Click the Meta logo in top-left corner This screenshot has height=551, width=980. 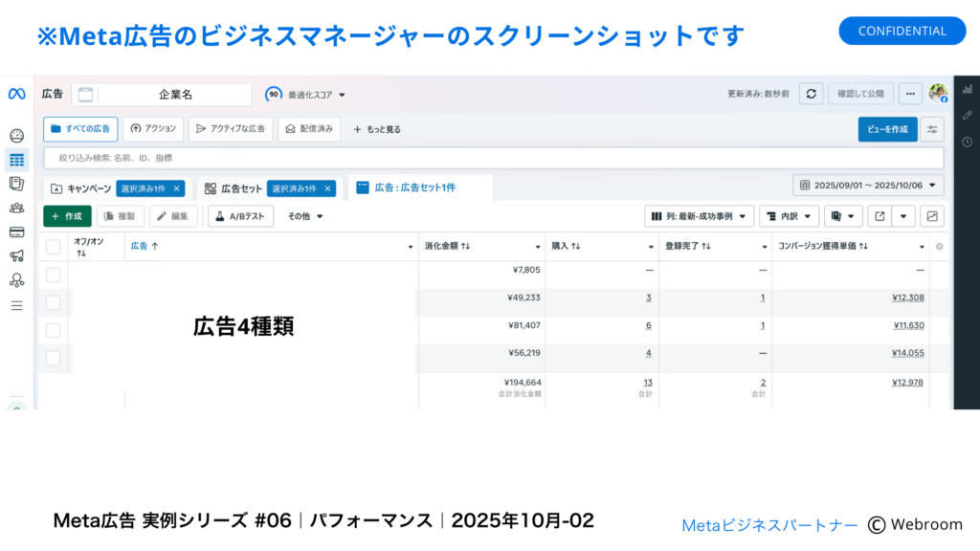(x=16, y=93)
